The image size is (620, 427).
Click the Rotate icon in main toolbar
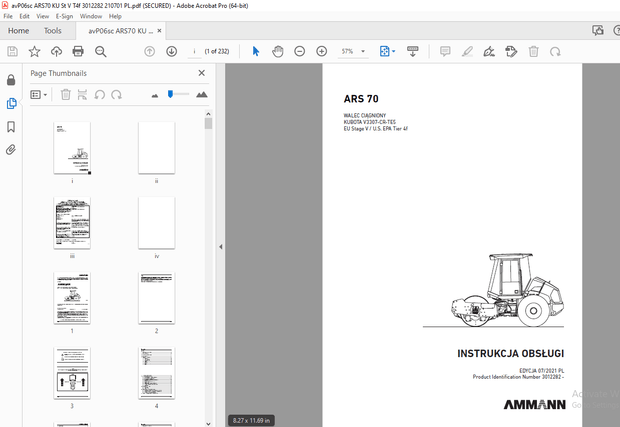[556, 51]
